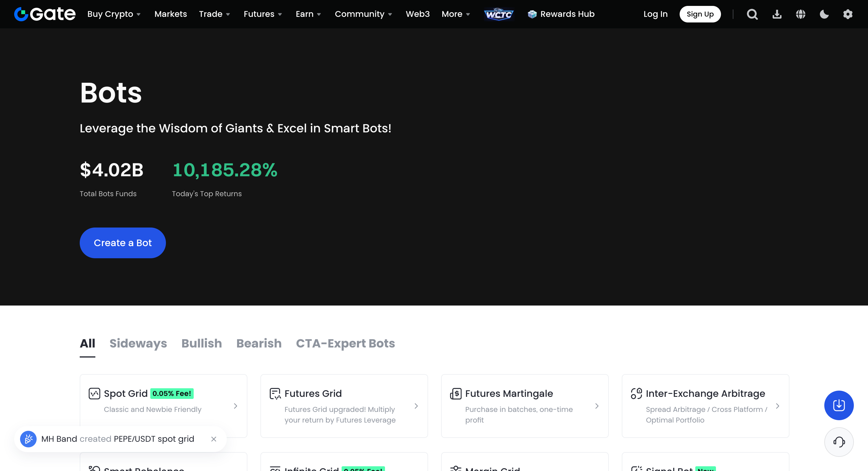Switch to the Sideways tab
Screen dimensions: 868x471
(x=138, y=343)
